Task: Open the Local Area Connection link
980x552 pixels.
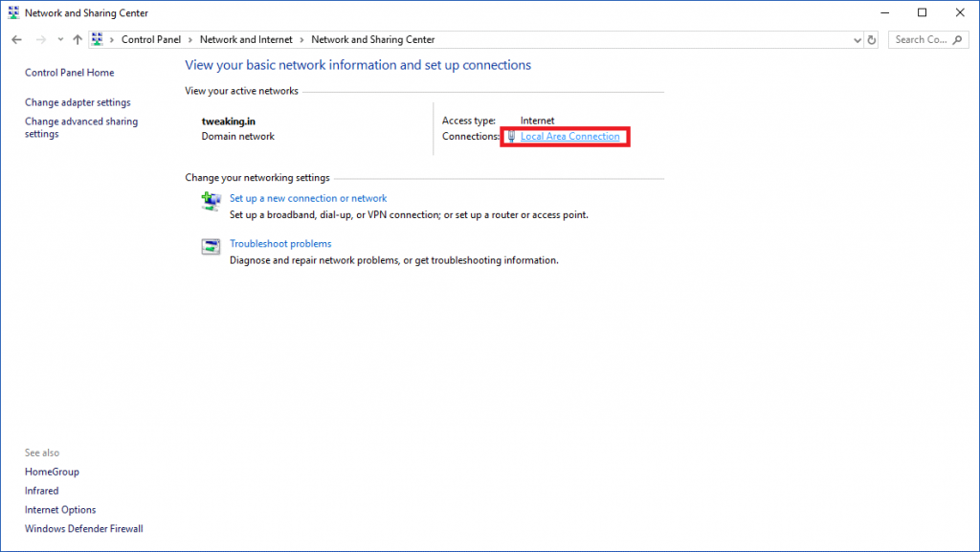Action: click(570, 136)
